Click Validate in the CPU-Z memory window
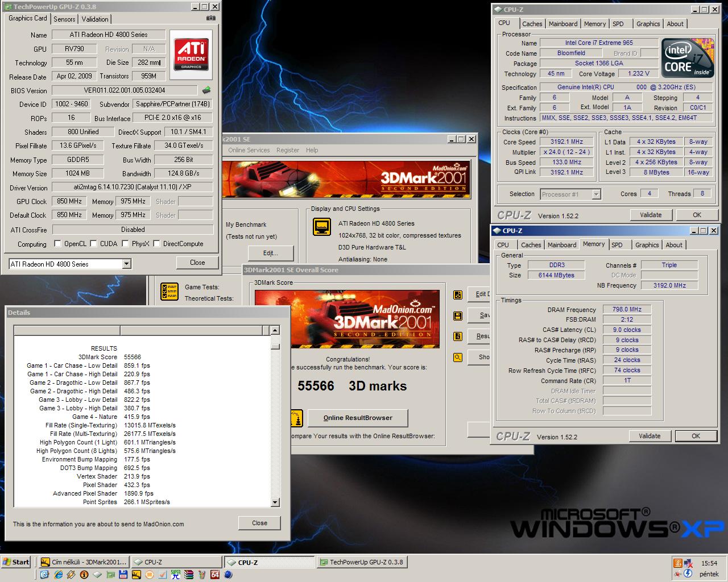Viewport: 728px width, 582px height. click(650, 436)
